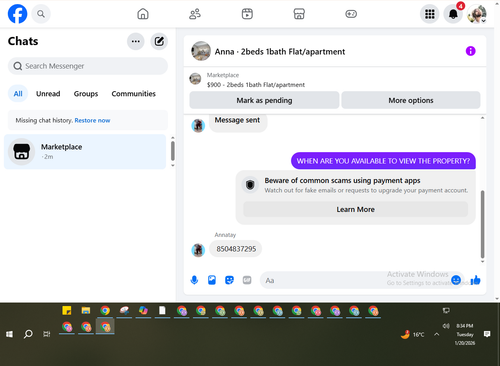Open the purple conversation info icon
Viewport: 500px width, 366px height.
[x=470, y=51]
